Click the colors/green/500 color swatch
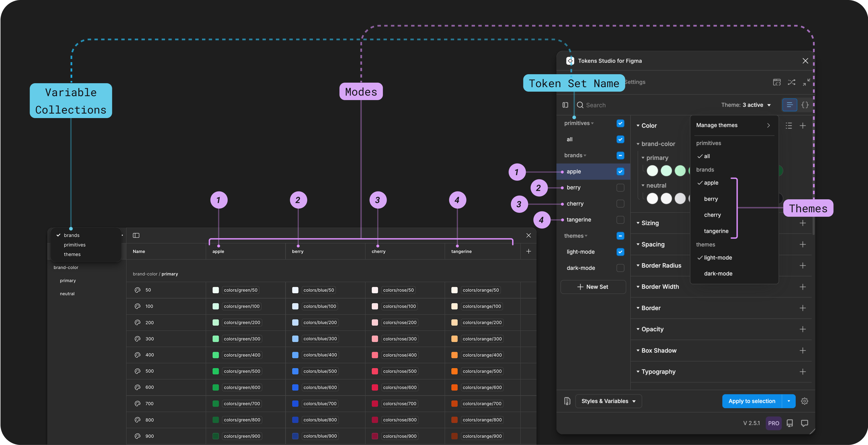The height and width of the screenshot is (445, 868). pos(216,371)
